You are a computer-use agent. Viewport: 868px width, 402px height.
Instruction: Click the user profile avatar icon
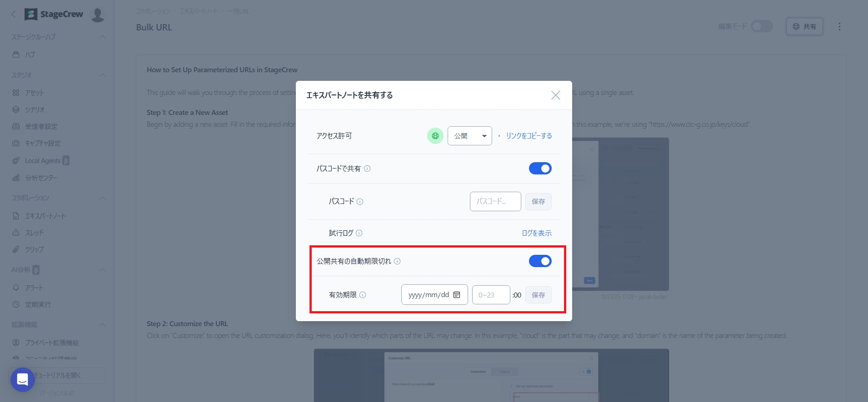(x=98, y=15)
